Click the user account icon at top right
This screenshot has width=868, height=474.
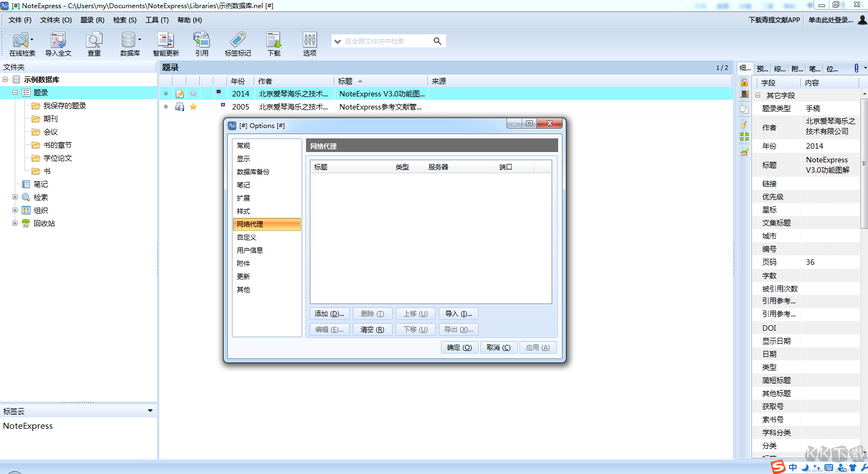click(x=862, y=20)
